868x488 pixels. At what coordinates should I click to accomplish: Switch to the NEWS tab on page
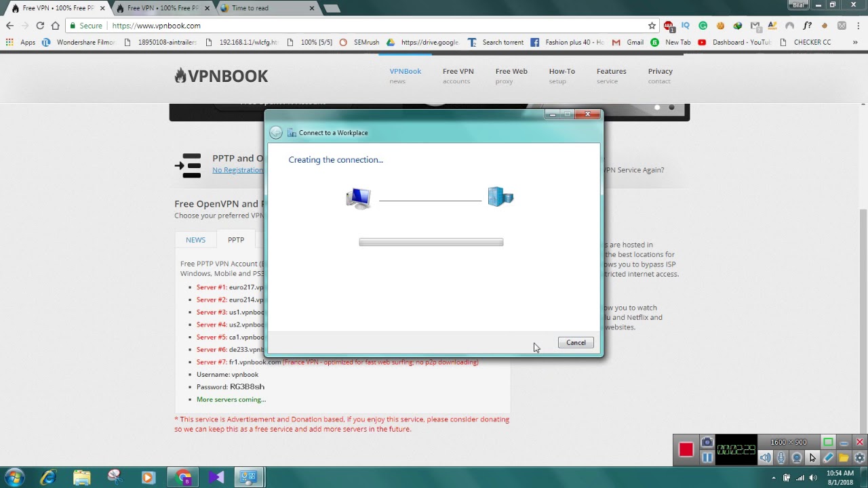coord(195,240)
